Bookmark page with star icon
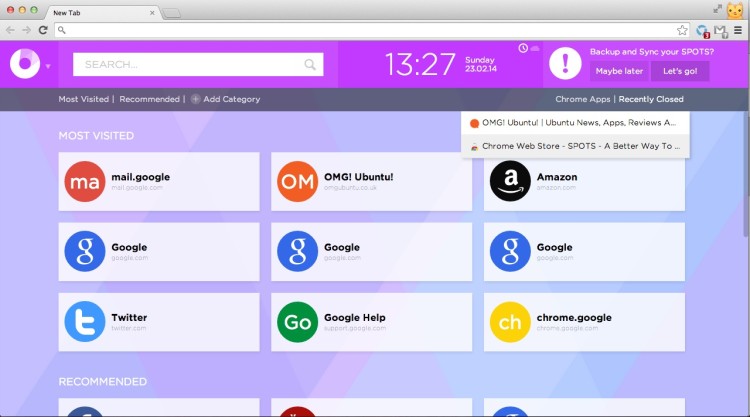Screen dimensions: 750x417 pyautogui.click(x=682, y=30)
